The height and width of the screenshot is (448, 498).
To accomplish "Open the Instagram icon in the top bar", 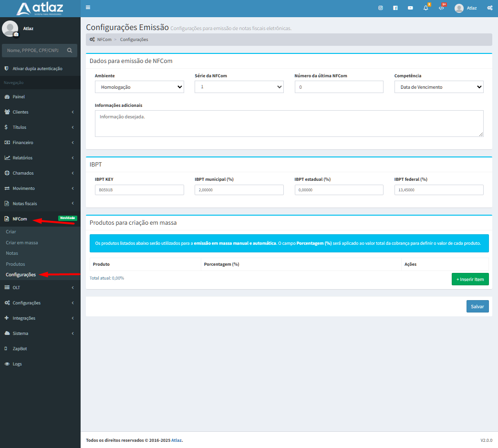I will click(x=380, y=8).
